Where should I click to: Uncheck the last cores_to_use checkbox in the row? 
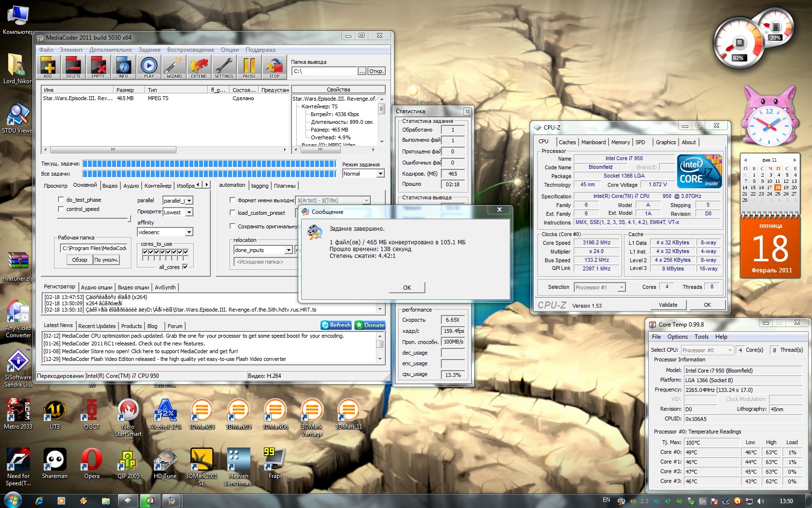coord(186,252)
